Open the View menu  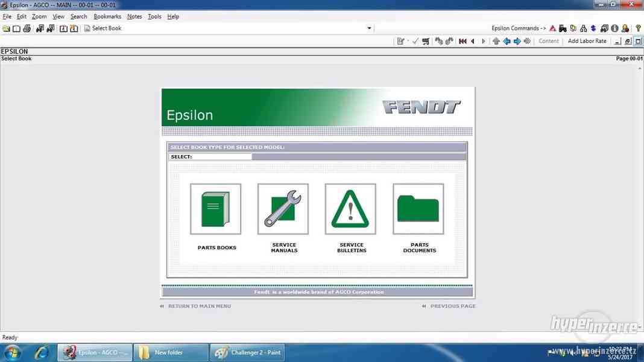pyautogui.click(x=58, y=16)
